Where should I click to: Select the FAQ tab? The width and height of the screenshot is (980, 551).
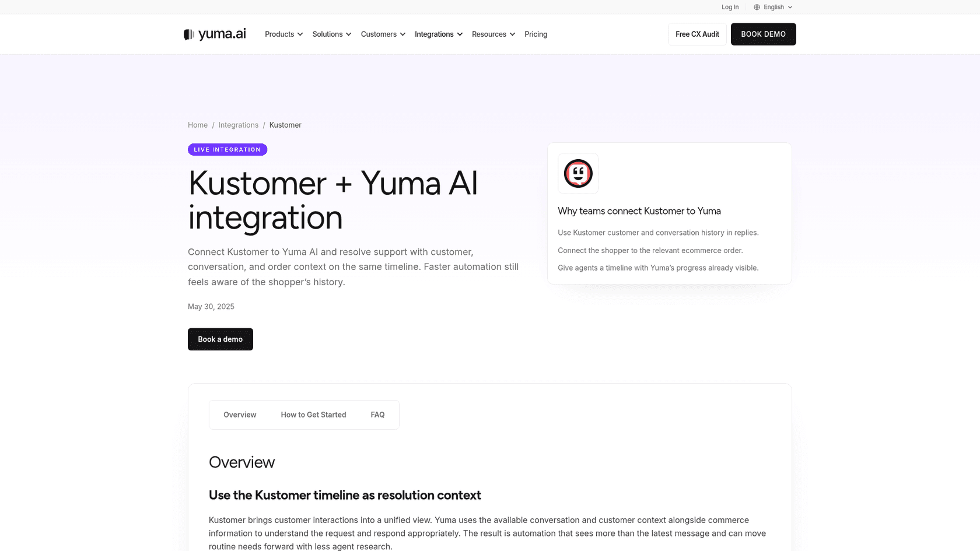tap(377, 415)
